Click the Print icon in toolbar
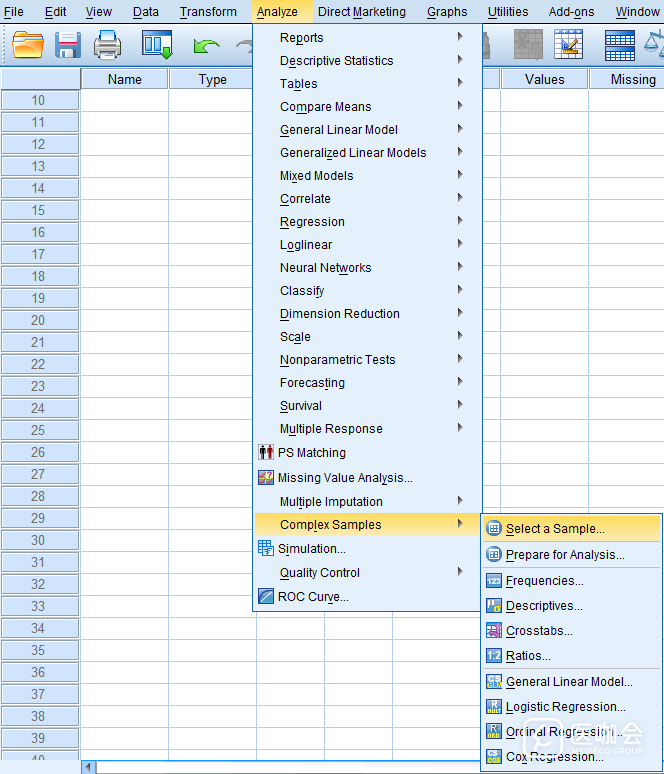This screenshot has width=664, height=774. [107, 45]
